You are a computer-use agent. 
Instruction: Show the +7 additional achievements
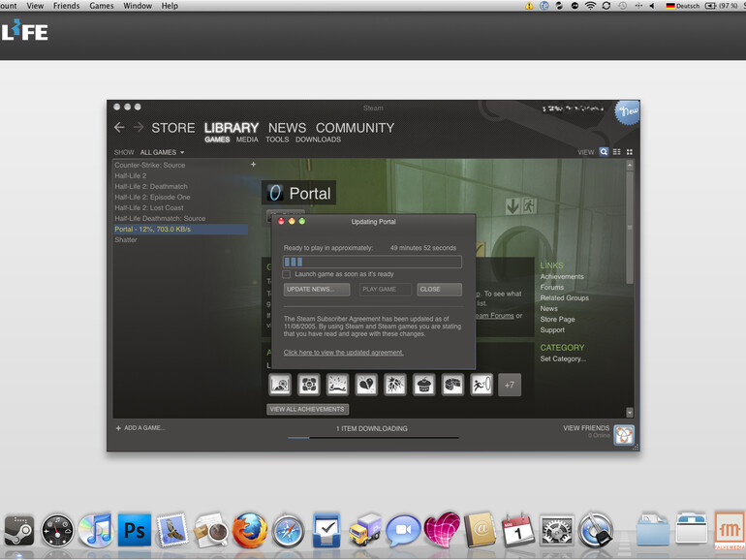pos(510,385)
